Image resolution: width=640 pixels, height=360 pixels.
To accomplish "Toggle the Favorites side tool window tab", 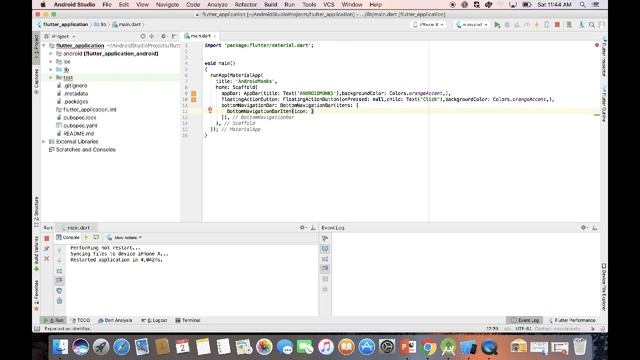I will (x=36, y=295).
